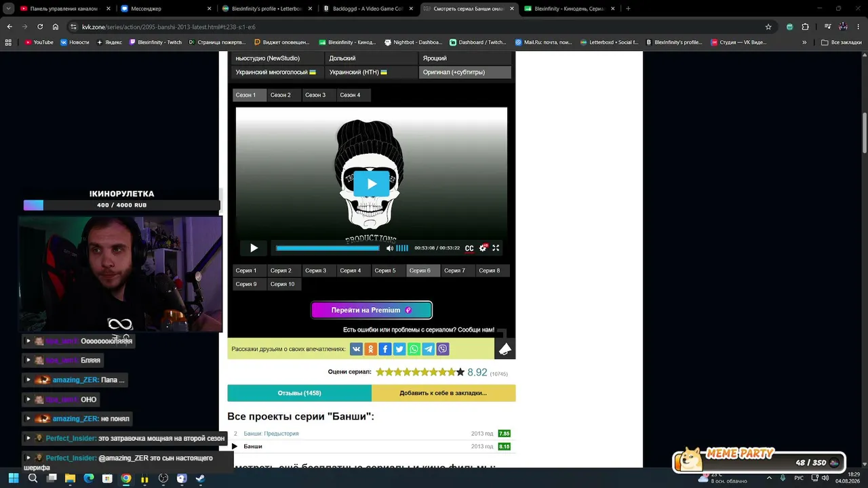868x488 pixels.
Task: Open Windows Start menu
Action: click(x=14, y=479)
